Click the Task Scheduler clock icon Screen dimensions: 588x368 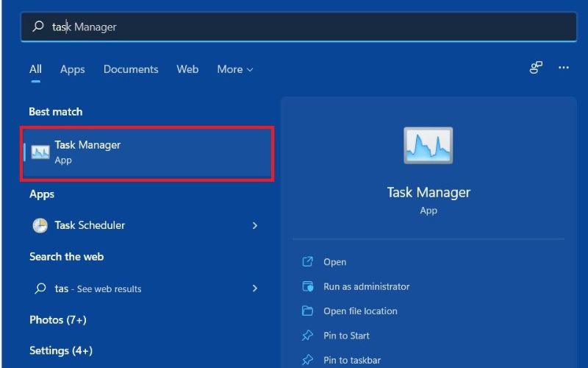pyautogui.click(x=40, y=226)
